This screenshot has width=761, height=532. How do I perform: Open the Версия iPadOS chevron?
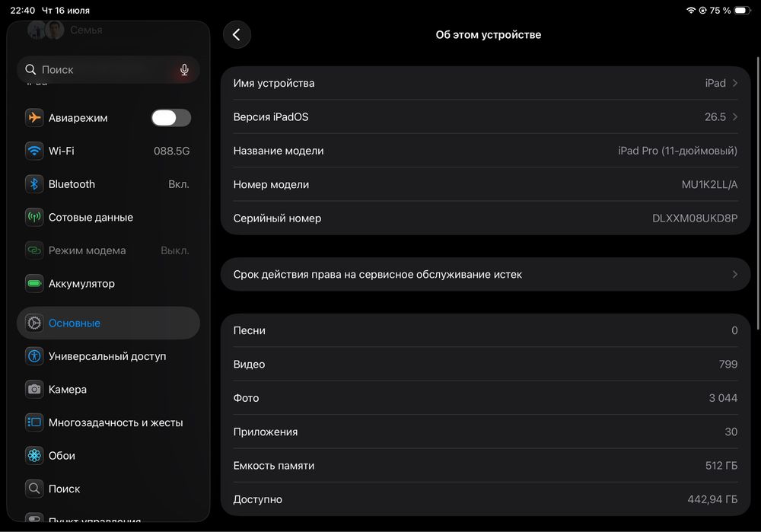coord(735,116)
